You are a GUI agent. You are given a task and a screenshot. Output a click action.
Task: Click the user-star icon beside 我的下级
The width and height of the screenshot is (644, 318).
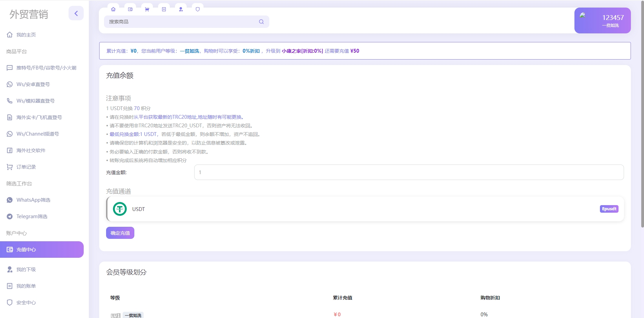tap(10, 269)
